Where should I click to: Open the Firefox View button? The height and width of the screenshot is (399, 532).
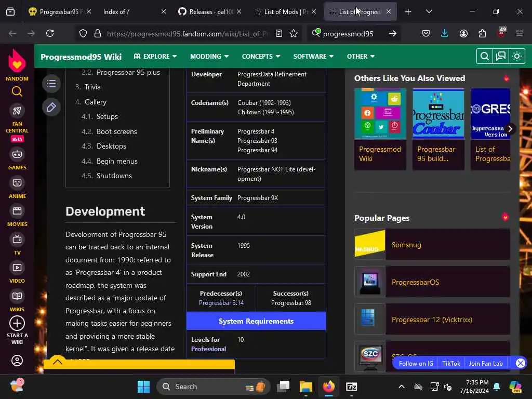click(10, 11)
